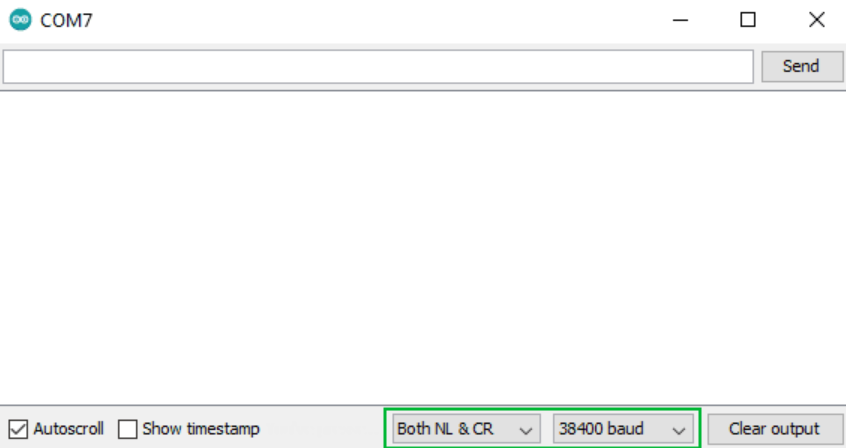The width and height of the screenshot is (846, 448).
Task: Click the Show timestamp label text
Action: [x=201, y=429]
